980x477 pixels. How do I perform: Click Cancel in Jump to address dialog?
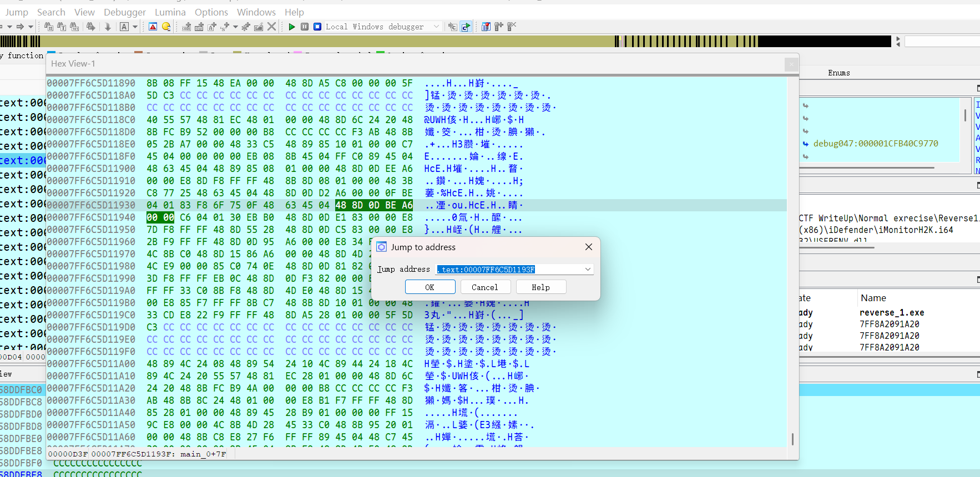pyautogui.click(x=484, y=287)
